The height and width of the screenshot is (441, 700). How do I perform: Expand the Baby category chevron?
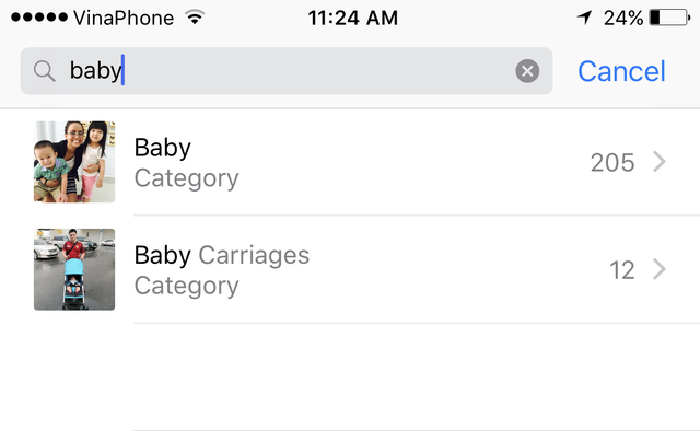click(x=659, y=162)
